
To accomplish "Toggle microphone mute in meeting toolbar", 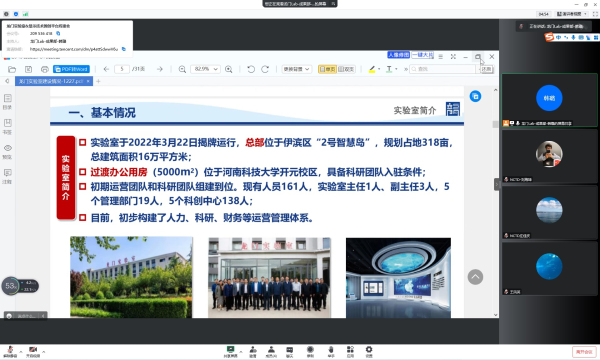I will point(10,352).
